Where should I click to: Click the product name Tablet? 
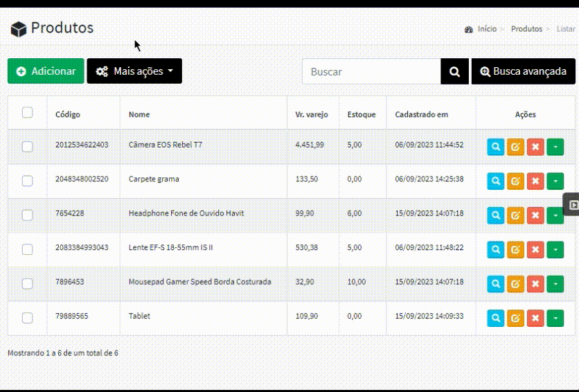[x=139, y=316]
